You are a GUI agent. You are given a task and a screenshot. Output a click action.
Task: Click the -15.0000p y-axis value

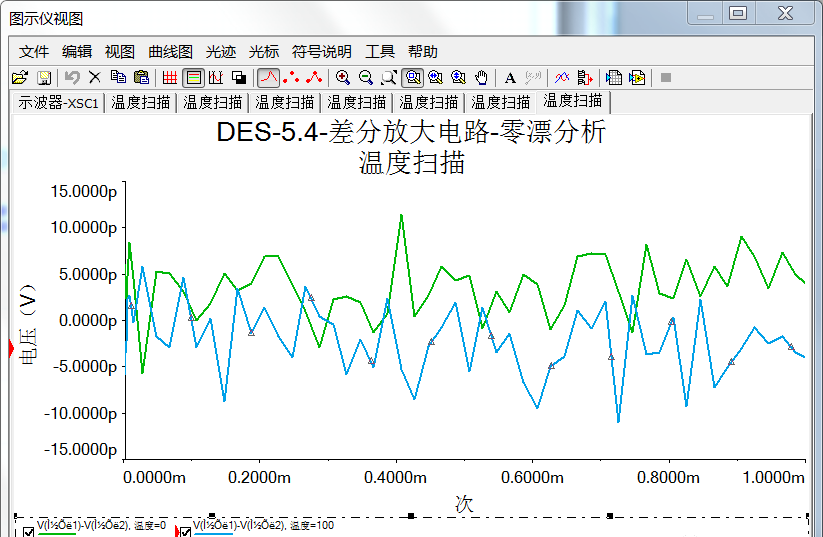point(80,449)
